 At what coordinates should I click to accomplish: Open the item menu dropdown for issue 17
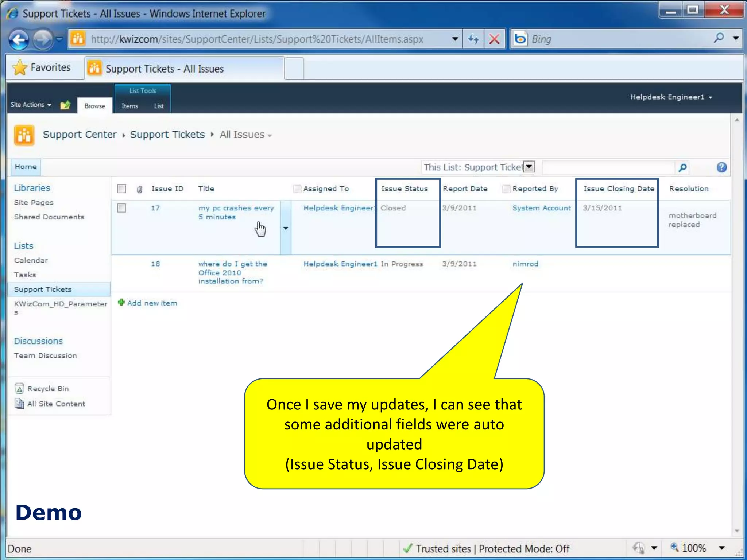click(x=286, y=228)
